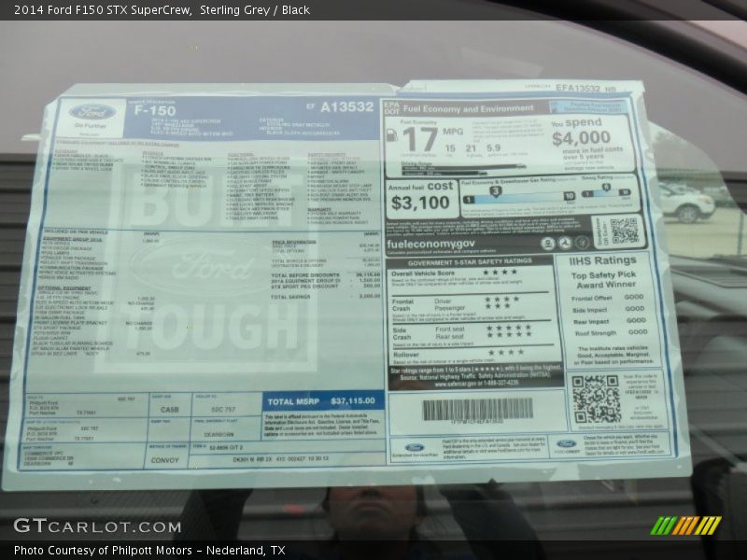
Task: Click the large '17' MPG figure
Action: (x=419, y=140)
